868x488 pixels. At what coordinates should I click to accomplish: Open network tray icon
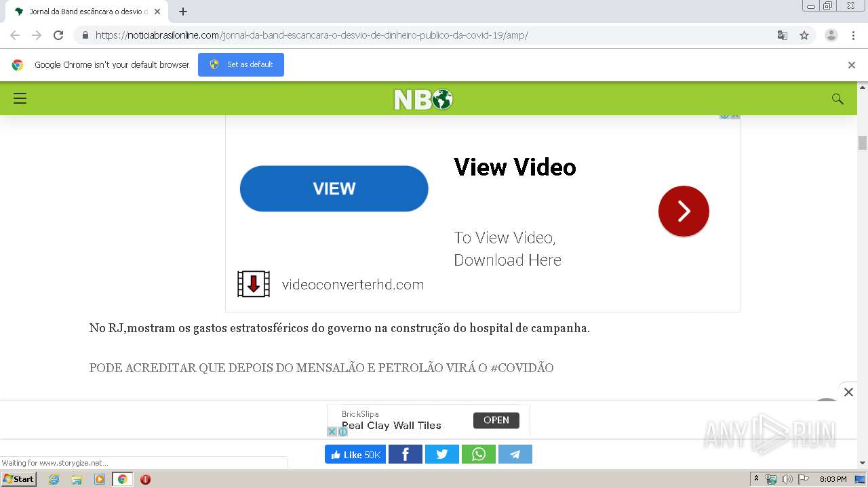[771, 479]
